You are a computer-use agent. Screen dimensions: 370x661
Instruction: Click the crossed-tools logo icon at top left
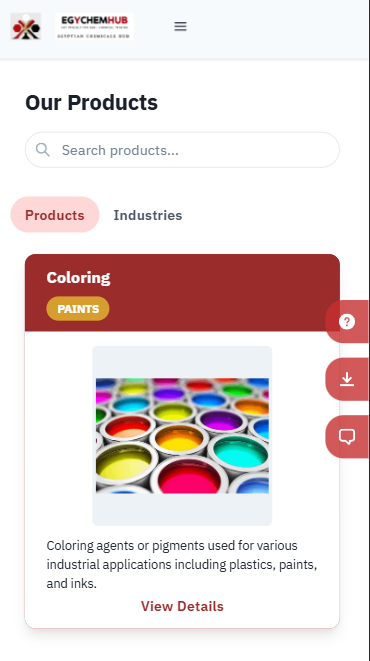[x=26, y=26]
